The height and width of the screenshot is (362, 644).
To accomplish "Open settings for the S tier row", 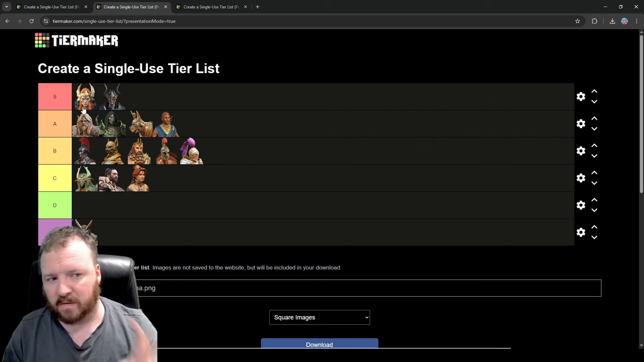I will click(x=581, y=97).
